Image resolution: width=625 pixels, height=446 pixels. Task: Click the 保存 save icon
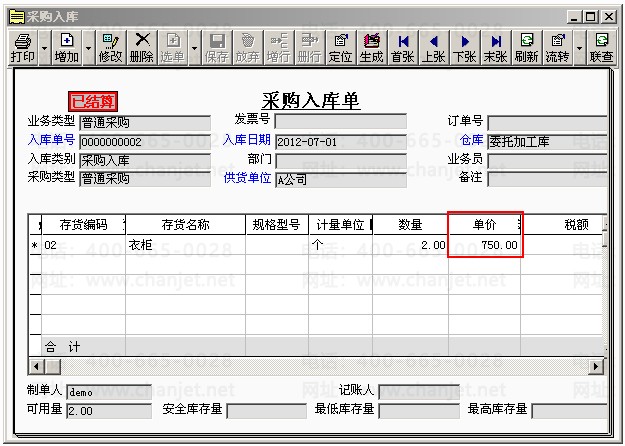[217, 47]
